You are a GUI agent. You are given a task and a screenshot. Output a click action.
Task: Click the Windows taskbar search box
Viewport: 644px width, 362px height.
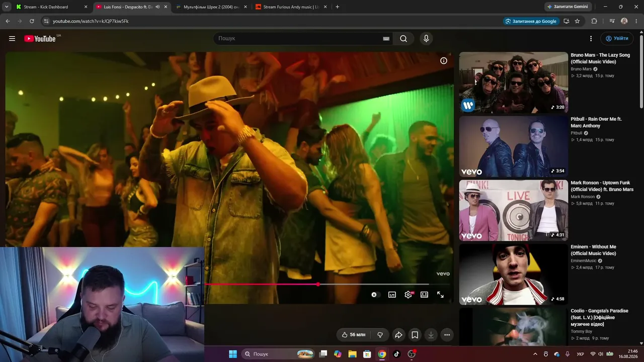click(x=278, y=354)
